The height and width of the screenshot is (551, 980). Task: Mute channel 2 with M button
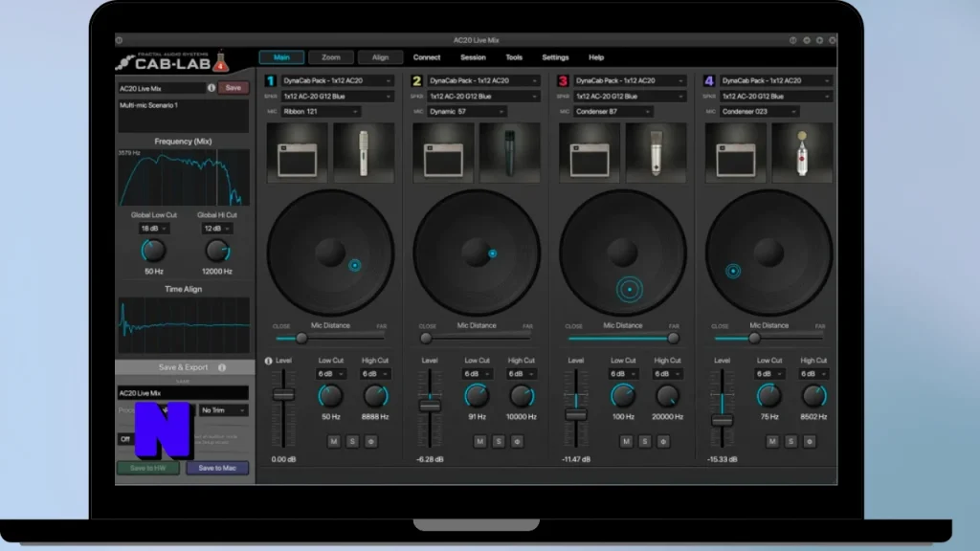tap(480, 441)
